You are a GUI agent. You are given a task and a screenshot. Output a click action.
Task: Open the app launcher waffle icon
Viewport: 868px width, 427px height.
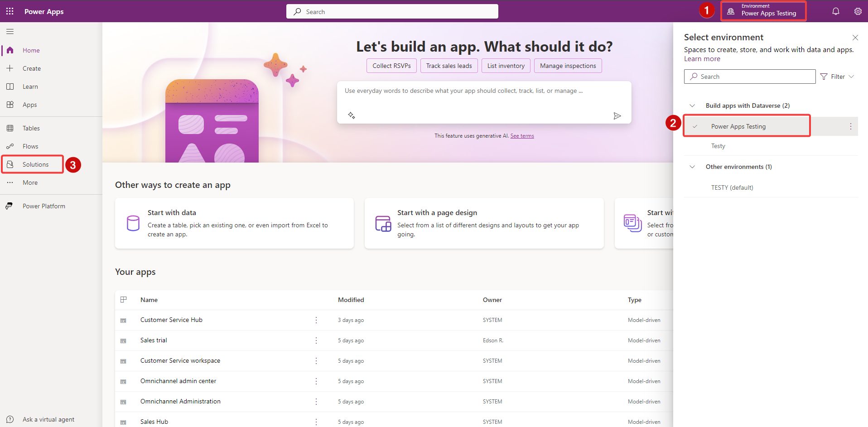pyautogui.click(x=10, y=11)
